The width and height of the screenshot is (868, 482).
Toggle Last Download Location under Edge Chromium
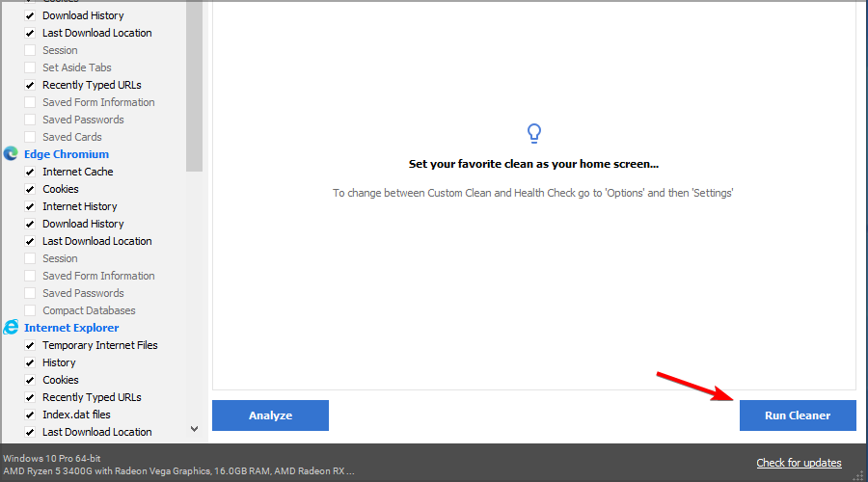tap(30, 241)
